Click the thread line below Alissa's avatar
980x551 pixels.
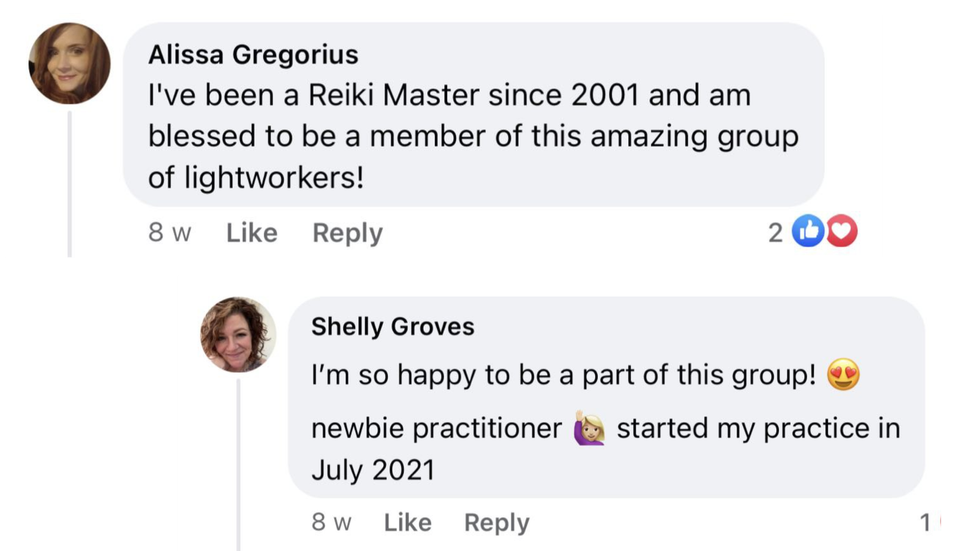[x=70, y=184]
